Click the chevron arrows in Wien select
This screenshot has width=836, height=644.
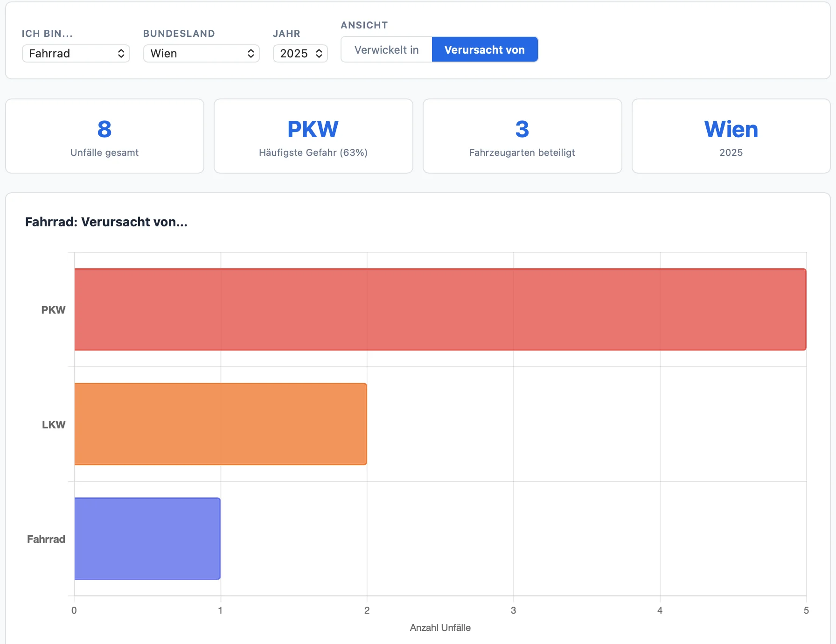point(251,54)
